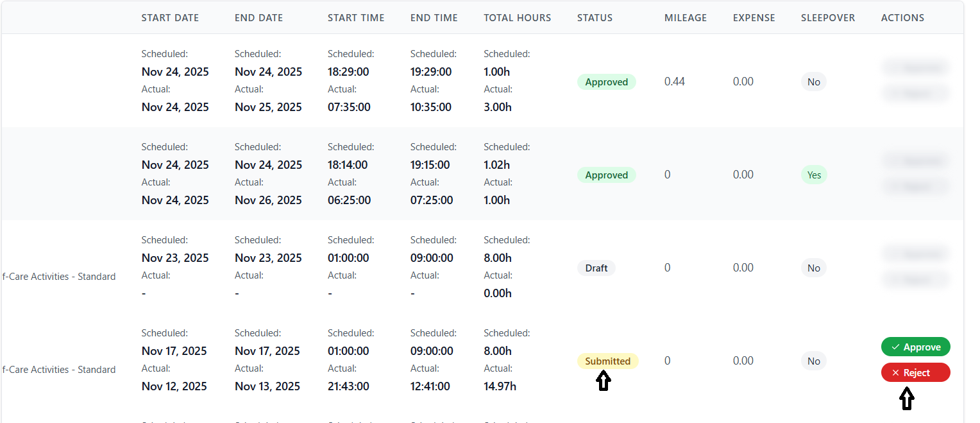Click the 14.97h actual total hours

click(500, 386)
